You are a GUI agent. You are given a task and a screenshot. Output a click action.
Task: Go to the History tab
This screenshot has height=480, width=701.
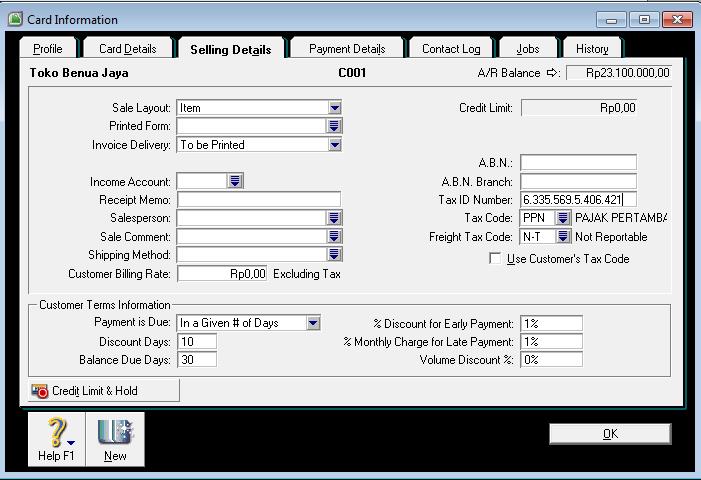coord(592,49)
